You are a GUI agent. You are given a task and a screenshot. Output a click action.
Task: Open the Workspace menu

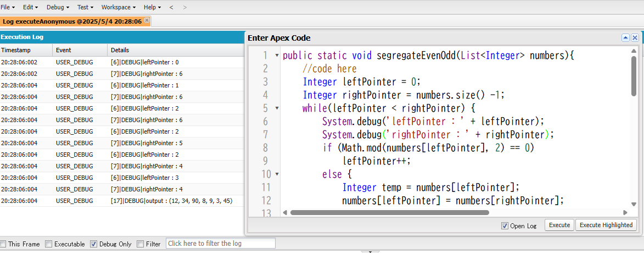point(118,7)
